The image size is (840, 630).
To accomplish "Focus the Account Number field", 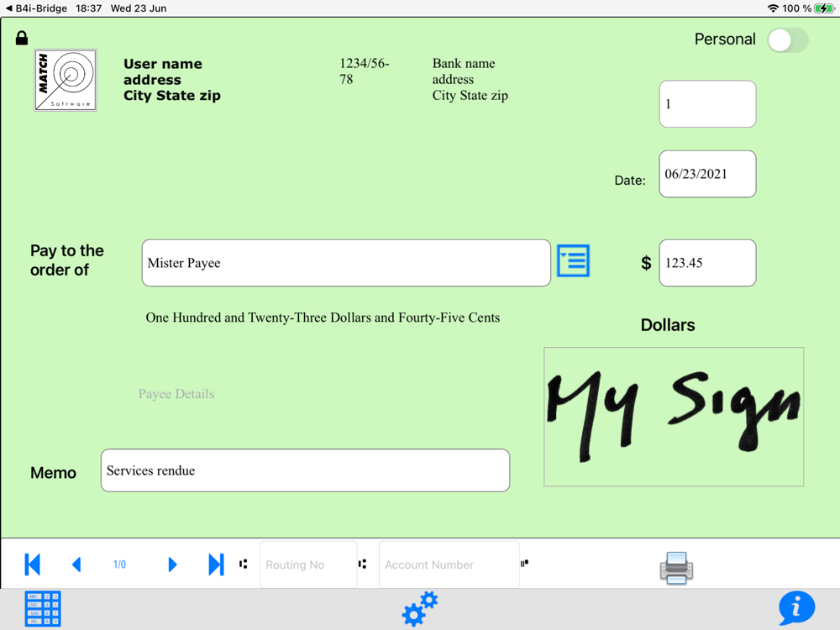I will coord(449,564).
